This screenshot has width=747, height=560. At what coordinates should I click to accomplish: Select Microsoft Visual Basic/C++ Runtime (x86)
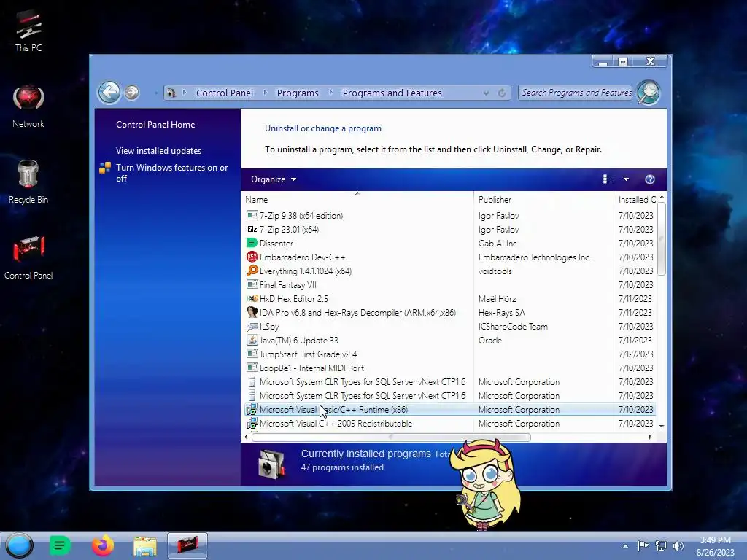(x=449, y=410)
